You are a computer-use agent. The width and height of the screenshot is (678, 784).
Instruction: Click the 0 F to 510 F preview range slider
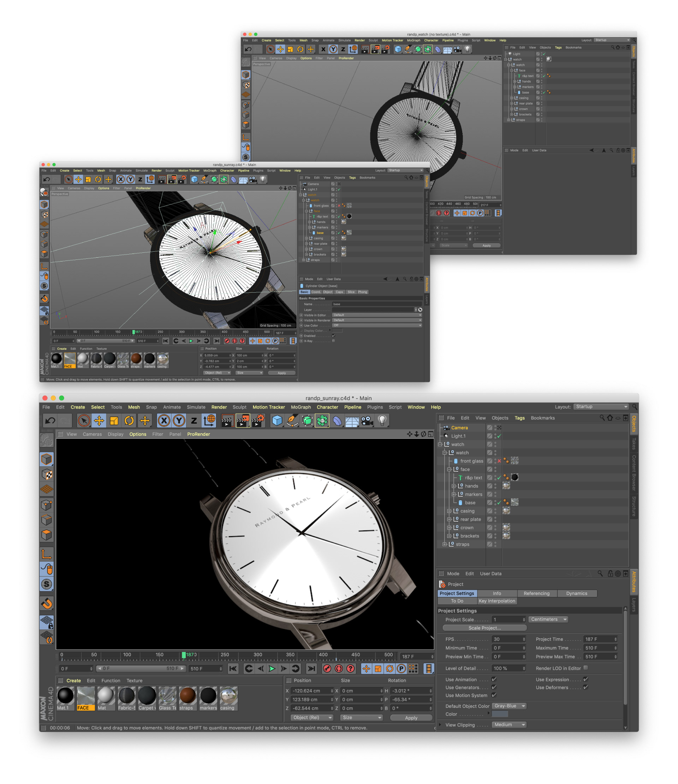(x=141, y=669)
